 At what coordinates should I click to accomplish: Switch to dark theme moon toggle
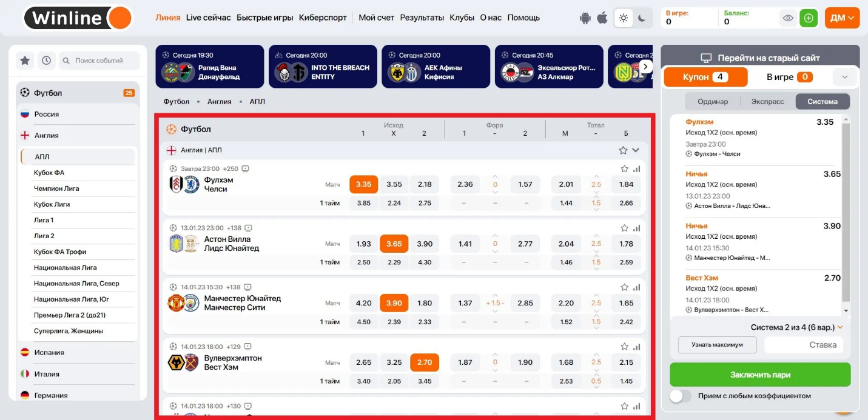coord(642,18)
